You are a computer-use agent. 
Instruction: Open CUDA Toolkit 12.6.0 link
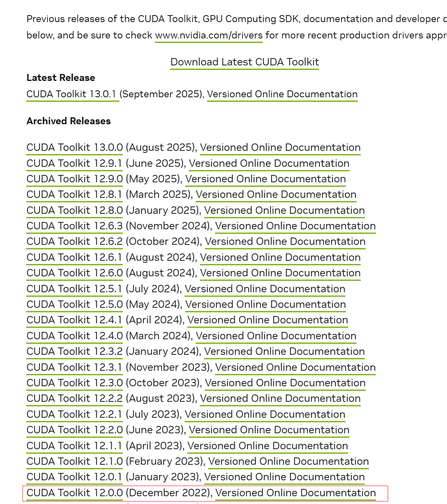coord(75,273)
